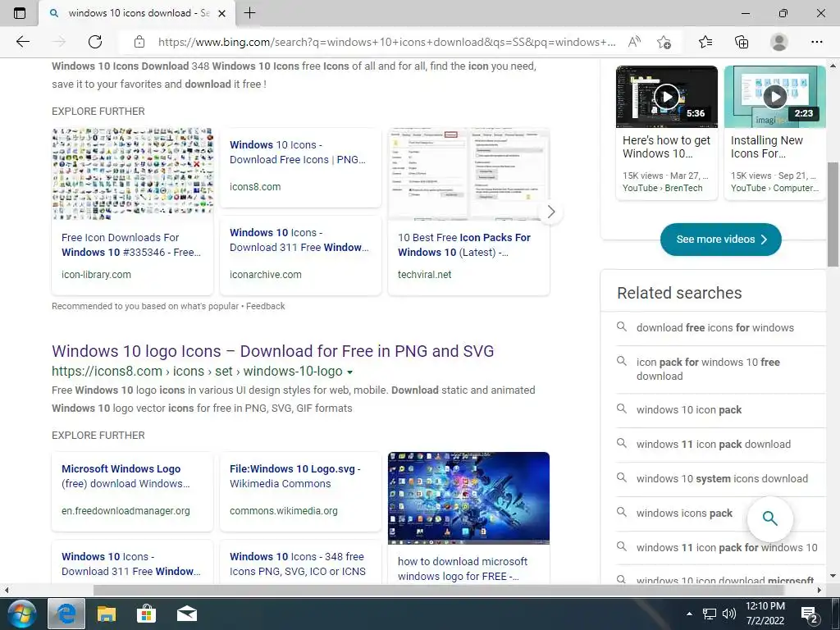Open Windows 10 logo Icons result title
The height and width of the screenshot is (630, 840).
tap(272, 351)
